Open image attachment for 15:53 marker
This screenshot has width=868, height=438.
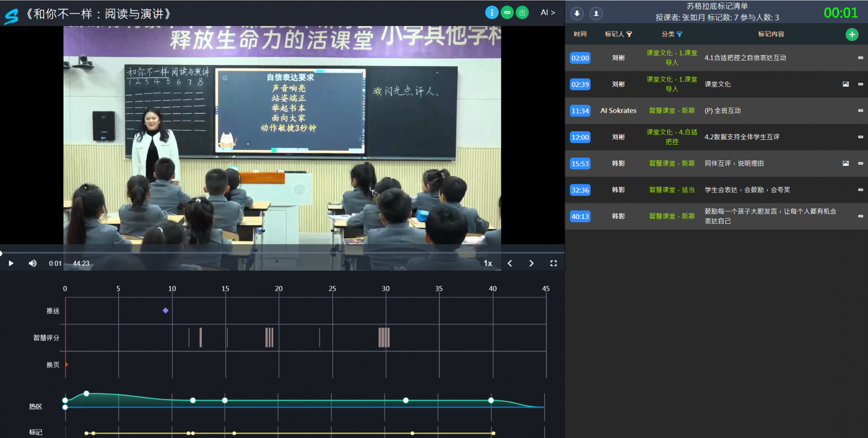(x=845, y=164)
